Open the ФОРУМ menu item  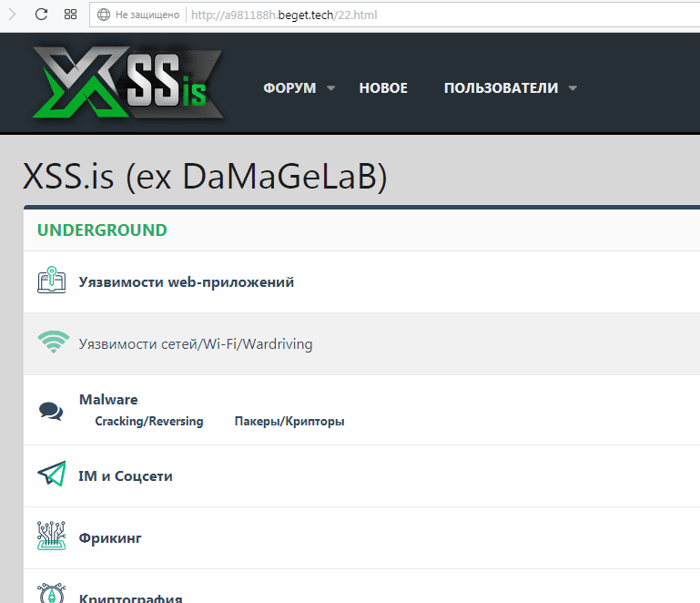click(x=289, y=88)
